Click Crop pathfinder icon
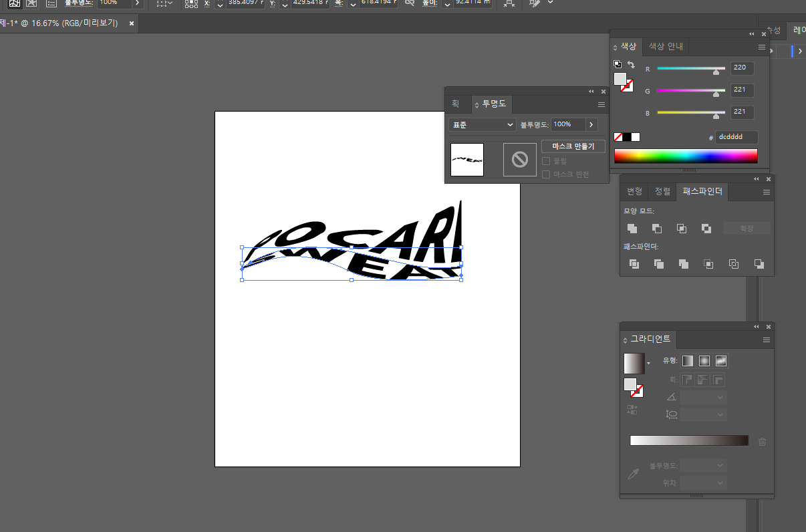The height and width of the screenshot is (532, 806). (x=708, y=264)
